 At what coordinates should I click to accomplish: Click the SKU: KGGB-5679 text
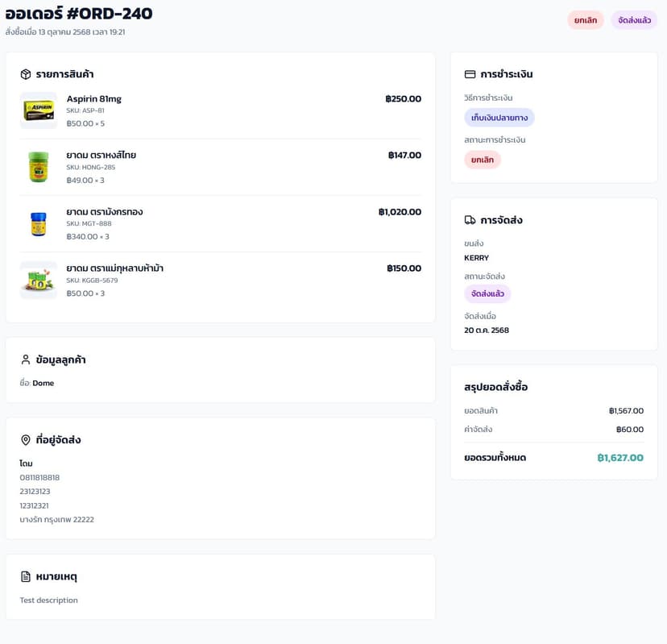pyautogui.click(x=93, y=280)
